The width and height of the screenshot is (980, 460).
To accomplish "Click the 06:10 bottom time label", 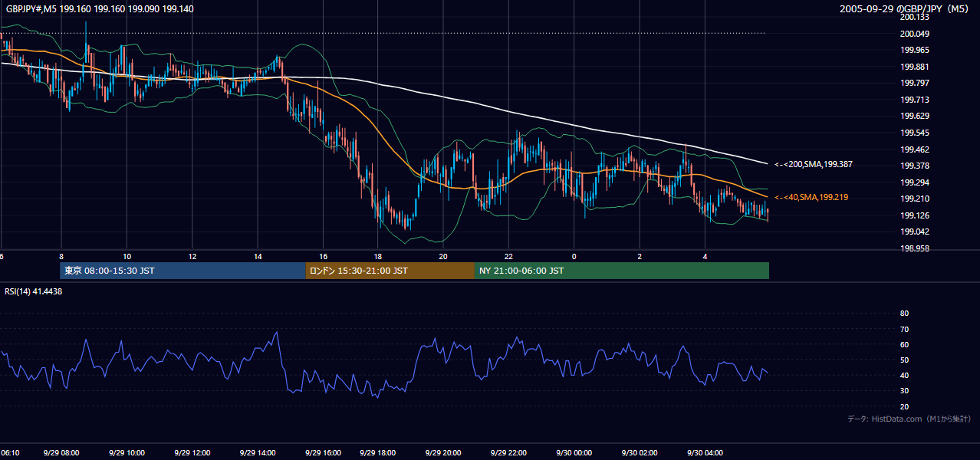I will pos(10,452).
